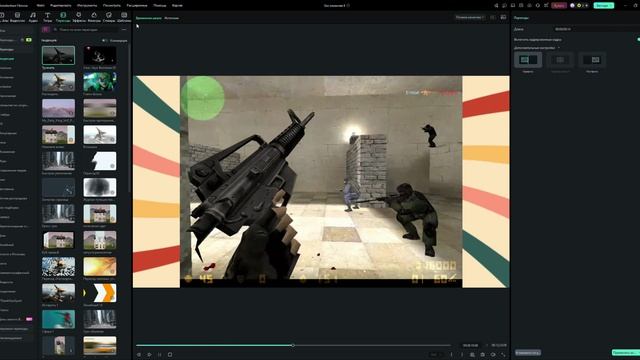Open the Titles tab with T icon
The width and height of the screenshot is (640, 360).
pos(48,17)
